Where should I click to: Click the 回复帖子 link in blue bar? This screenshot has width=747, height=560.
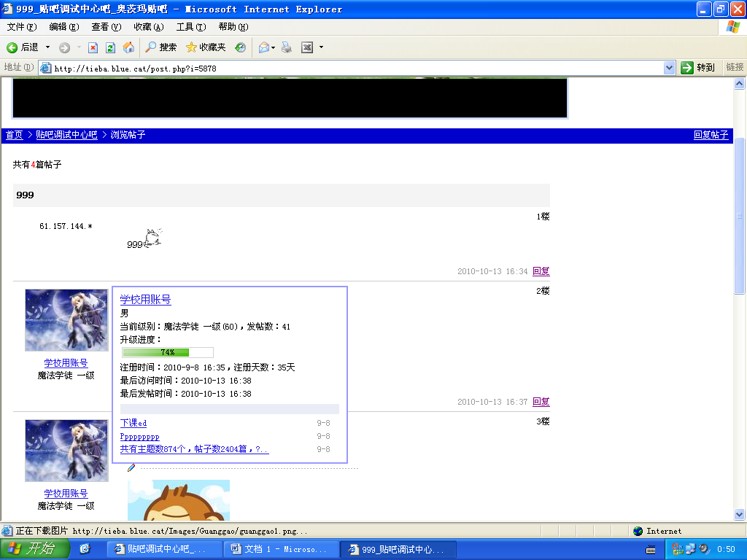click(x=711, y=135)
